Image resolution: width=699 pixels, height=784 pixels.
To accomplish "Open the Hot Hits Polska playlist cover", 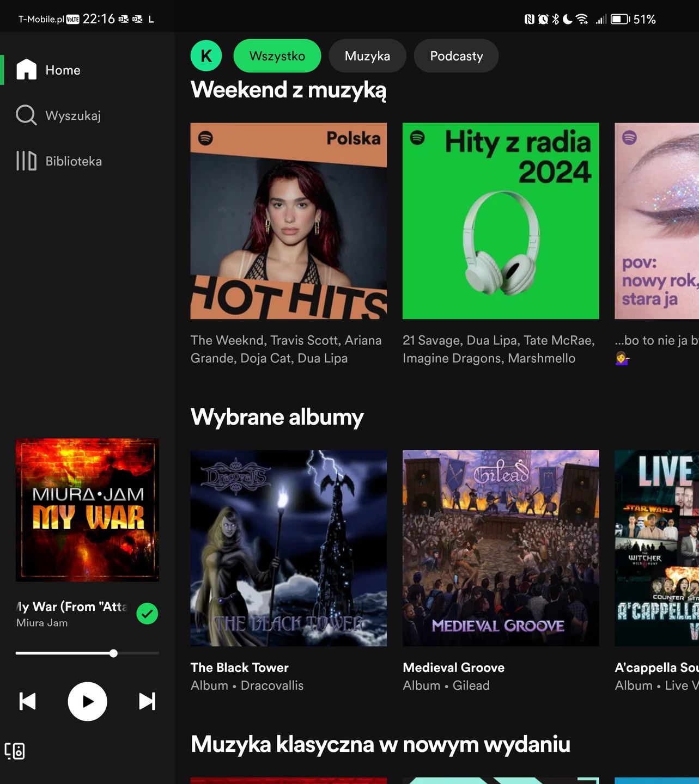I will point(289,221).
